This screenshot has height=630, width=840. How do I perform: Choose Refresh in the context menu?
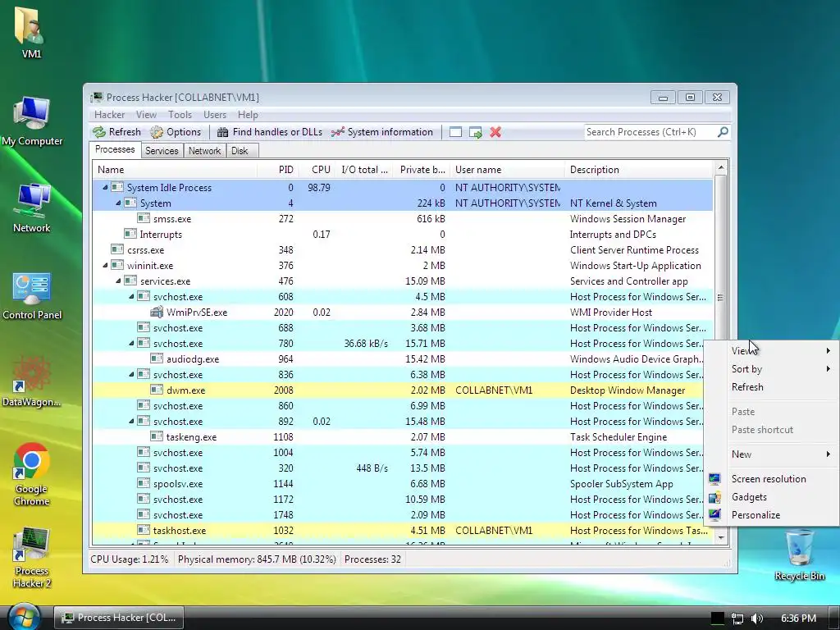tap(772, 387)
